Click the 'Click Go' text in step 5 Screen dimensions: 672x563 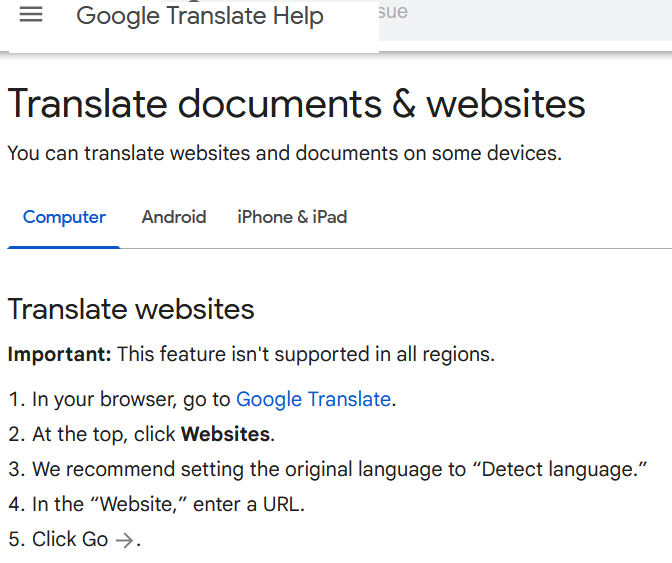69,540
